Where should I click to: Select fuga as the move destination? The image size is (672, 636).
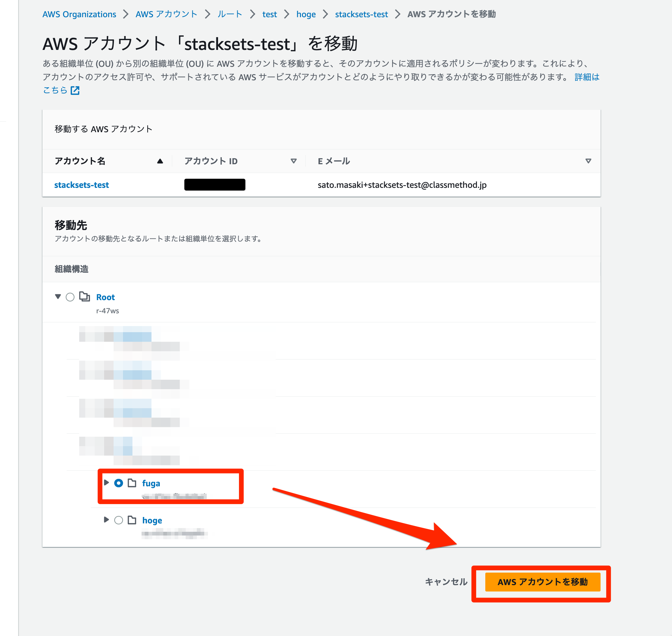[119, 484]
